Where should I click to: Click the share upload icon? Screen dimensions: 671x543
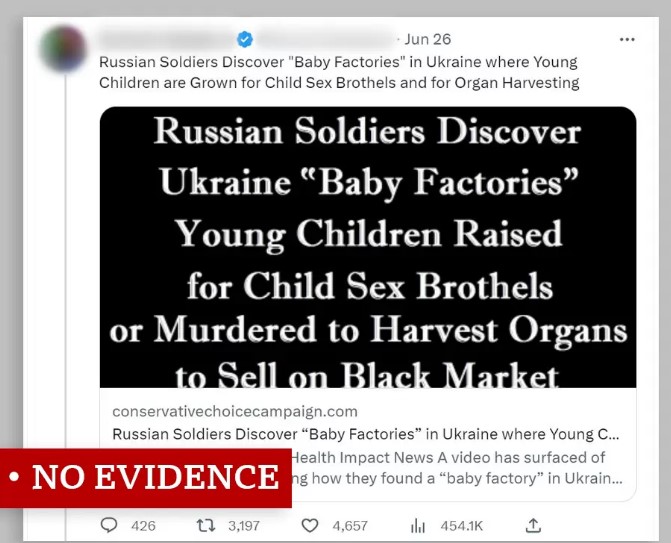pos(534,525)
